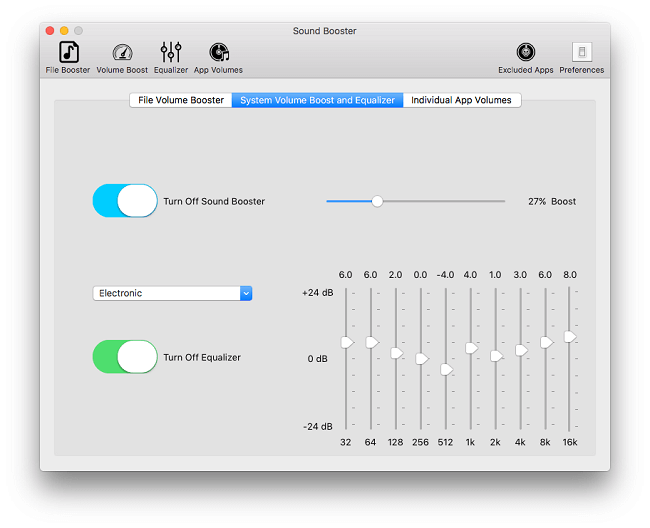Click the '-4.0' gain value above 512
The image size is (650, 528).
tap(445, 275)
